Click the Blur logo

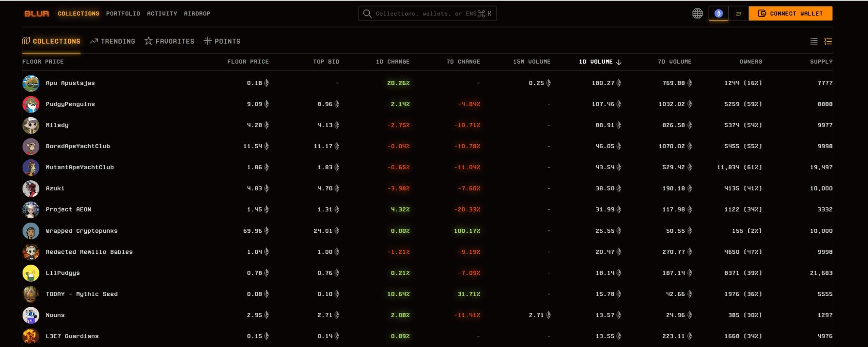37,14
